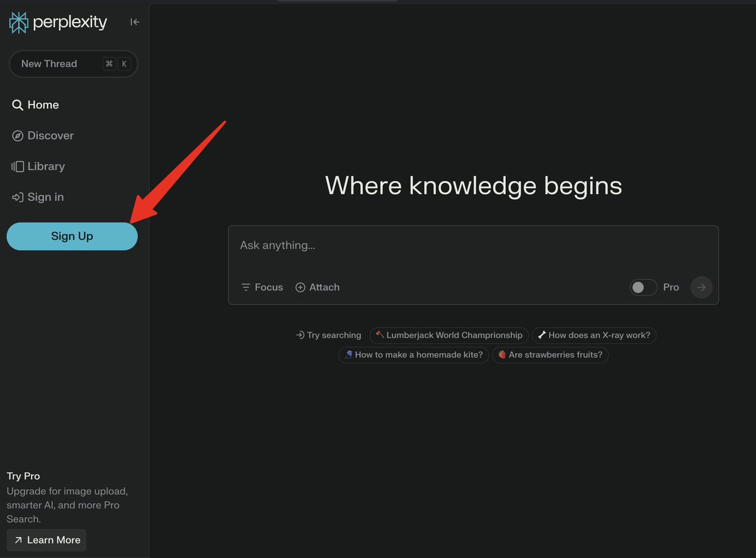This screenshot has width=756, height=558.
Task: Start a New Thread
Action: 73,64
